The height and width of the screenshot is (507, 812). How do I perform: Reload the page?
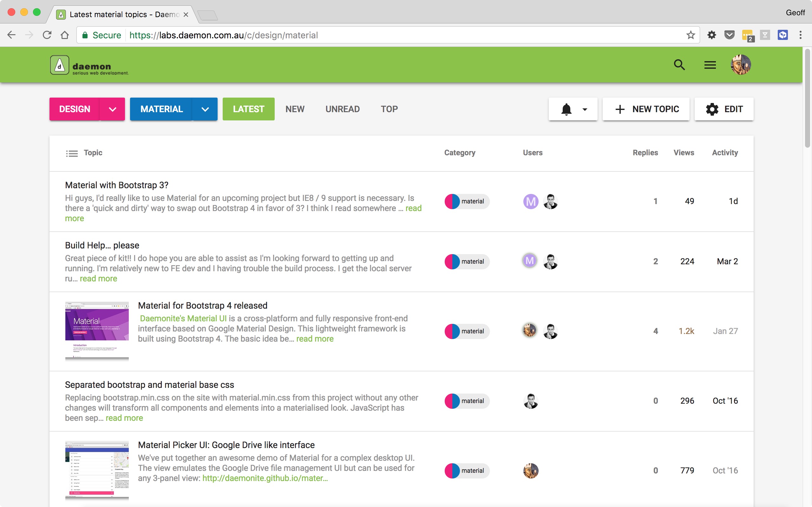[47, 35]
